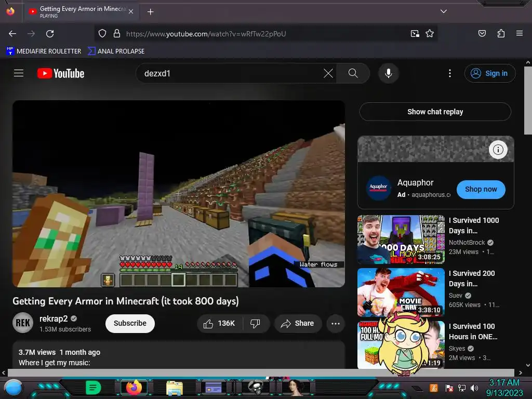Image resolution: width=532 pixels, height=399 pixels.
Task: Open the aquaphorus ad link text
Action: [431, 195]
